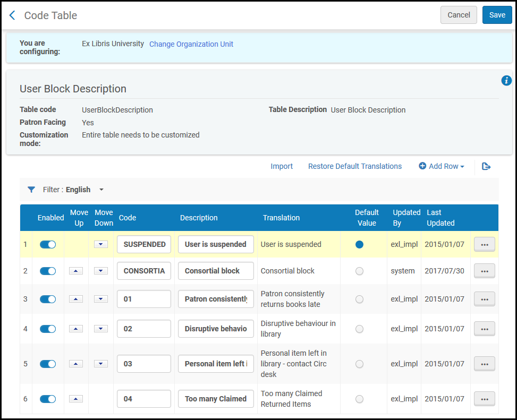This screenshot has width=517, height=420.
Task: Open the Add Row dropdown
Action: pyautogui.click(x=442, y=166)
